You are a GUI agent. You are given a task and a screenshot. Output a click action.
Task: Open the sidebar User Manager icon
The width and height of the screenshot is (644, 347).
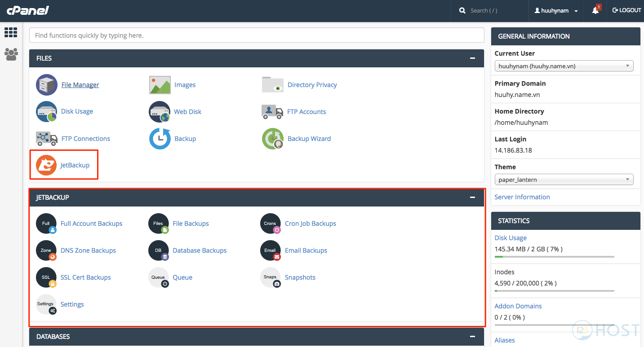point(11,54)
